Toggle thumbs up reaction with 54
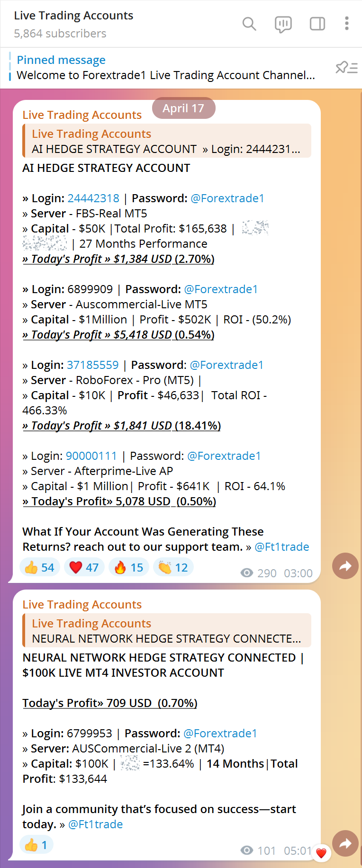The height and width of the screenshot is (868, 362). point(40,567)
